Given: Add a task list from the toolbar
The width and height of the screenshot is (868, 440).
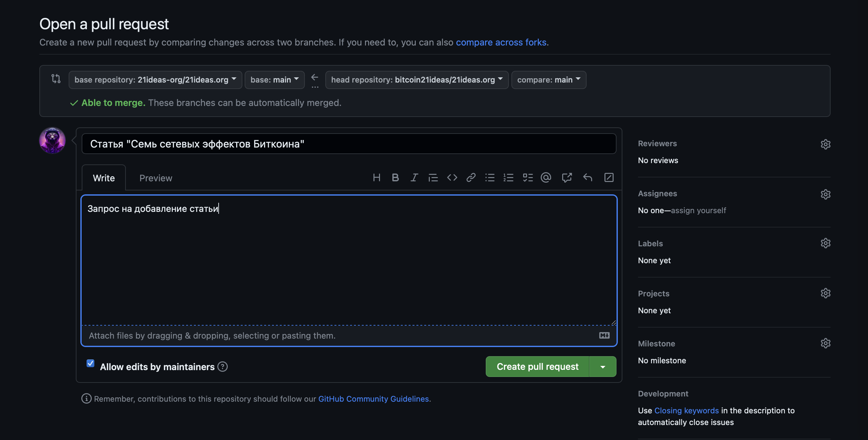Looking at the screenshot, I should point(527,177).
